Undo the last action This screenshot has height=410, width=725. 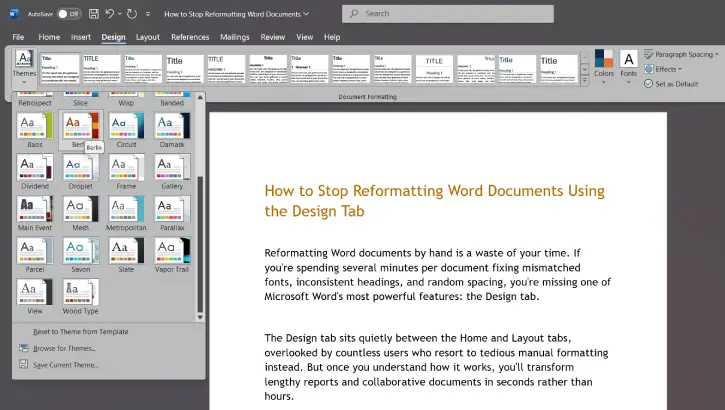(x=110, y=14)
